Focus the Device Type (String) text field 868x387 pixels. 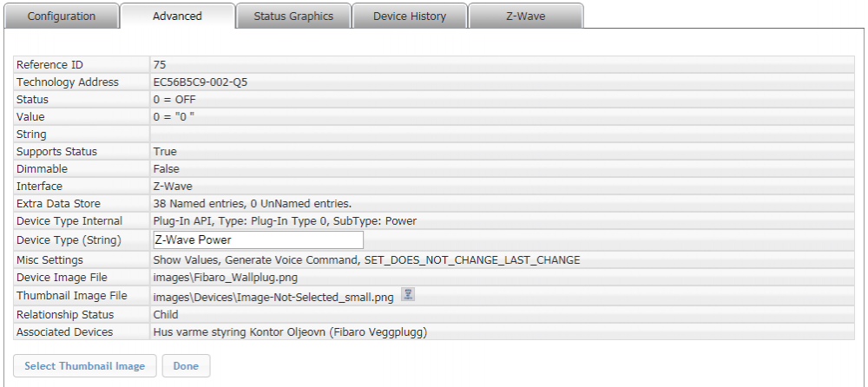[257, 240]
